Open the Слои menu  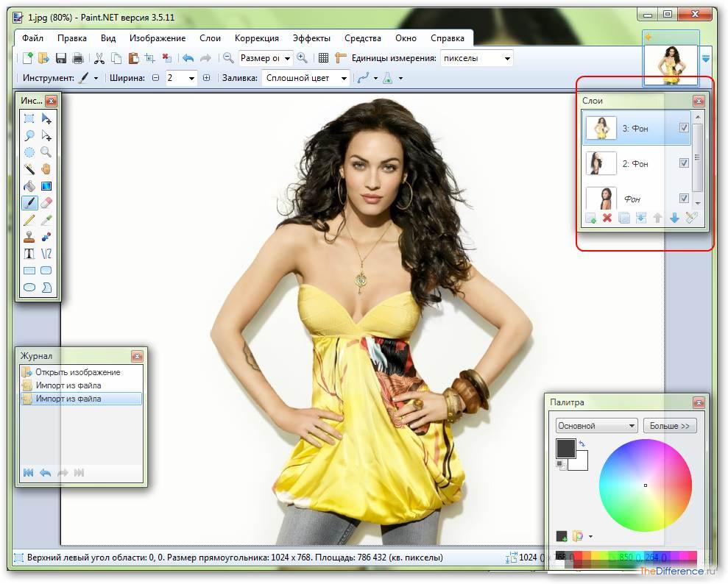(x=210, y=38)
